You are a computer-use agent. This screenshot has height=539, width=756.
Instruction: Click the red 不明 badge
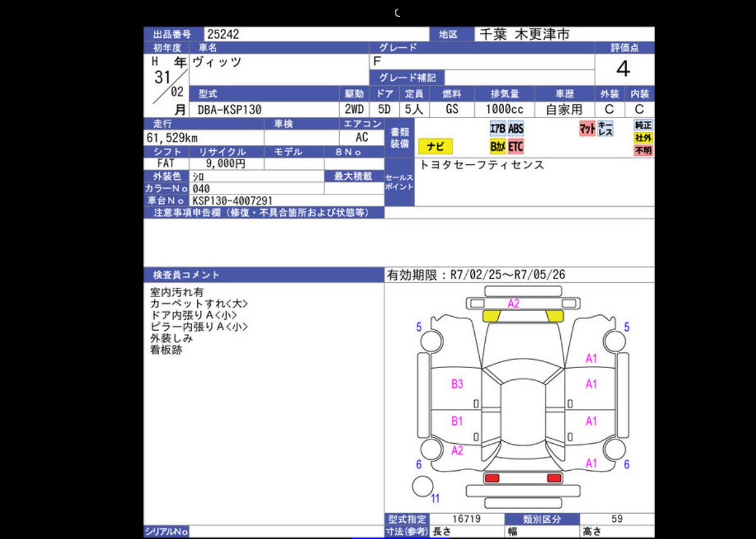click(644, 150)
